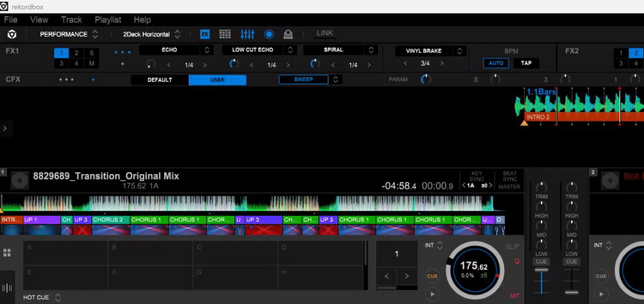Assign FX1 to master M
Viewport: 644px width, 304px height.
pyautogui.click(x=91, y=64)
